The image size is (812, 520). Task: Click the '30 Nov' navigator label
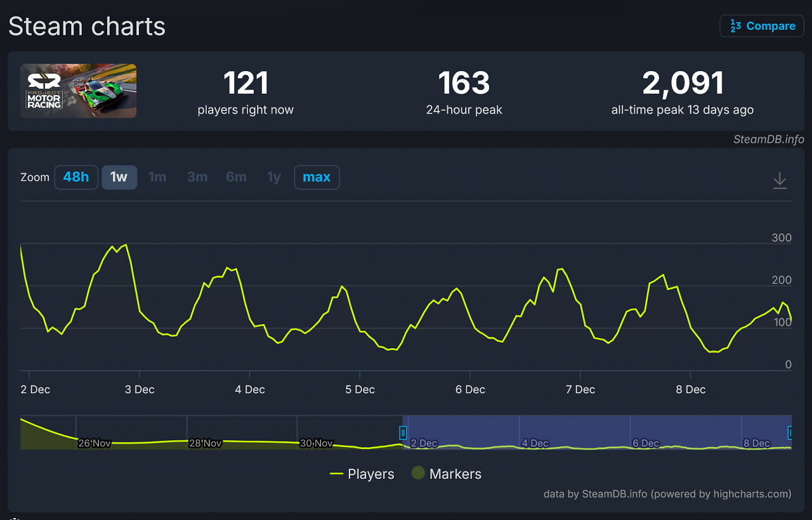(x=317, y=443)
